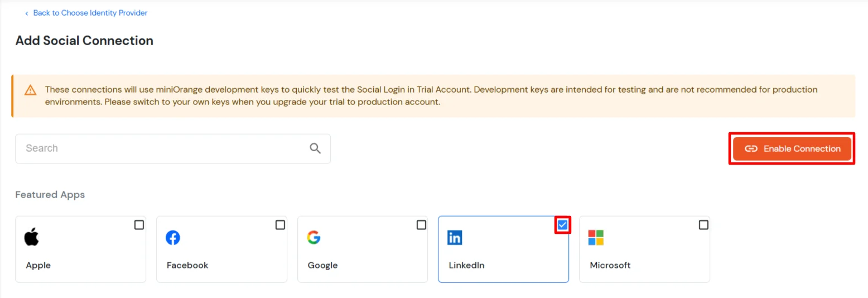Click the Apple logo icon

[x=32, y=237]
